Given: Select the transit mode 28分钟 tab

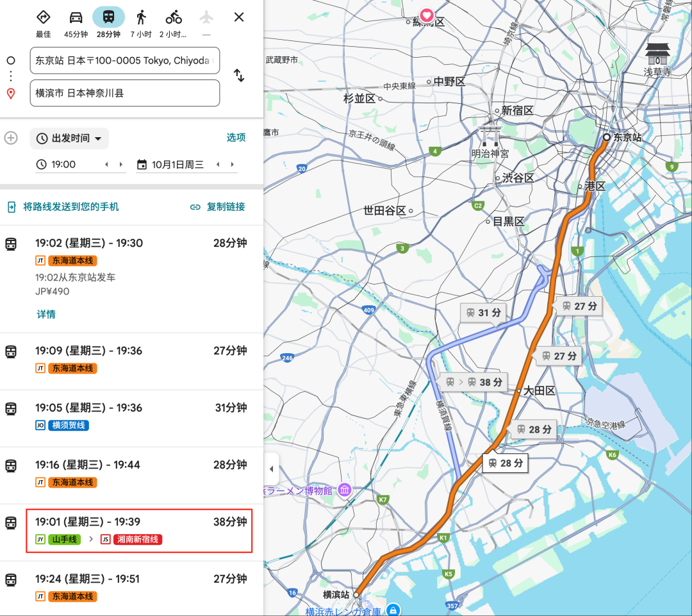Looking at the screenshot, I should pos(108,23).
